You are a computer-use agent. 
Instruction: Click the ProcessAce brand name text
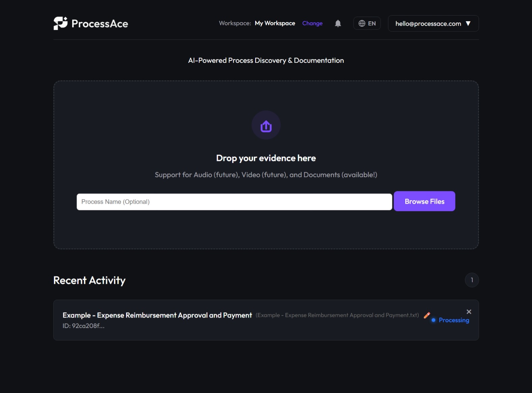pos(100,24)
